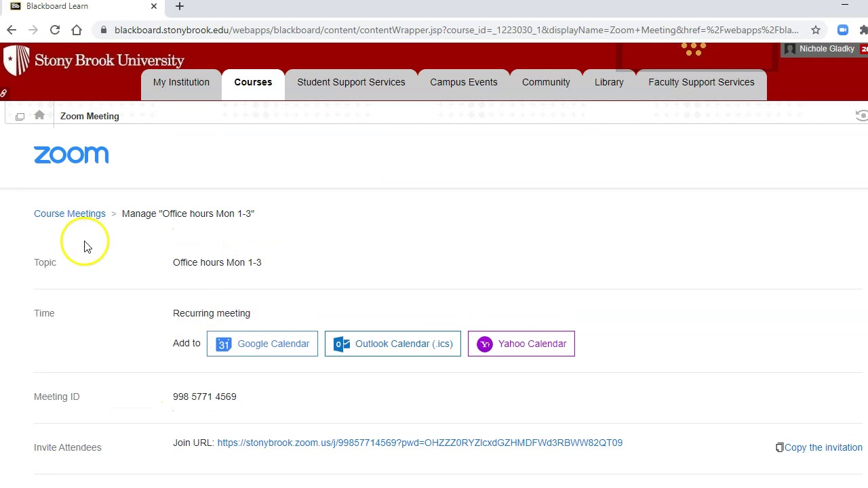The image size is (868, 488).
Task: Toggle the course menu panel icon
Action: 20,117
